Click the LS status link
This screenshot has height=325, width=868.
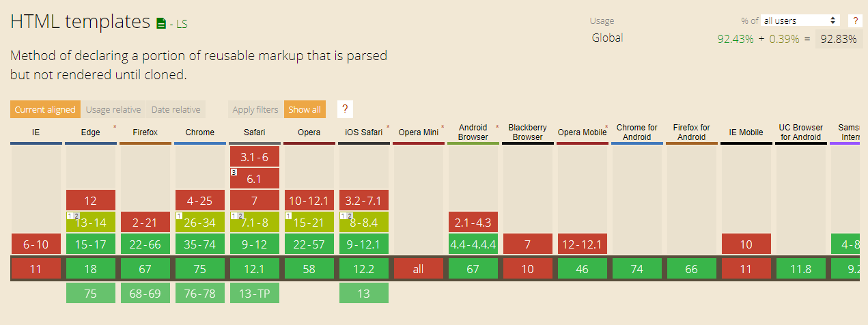point(182,24)
